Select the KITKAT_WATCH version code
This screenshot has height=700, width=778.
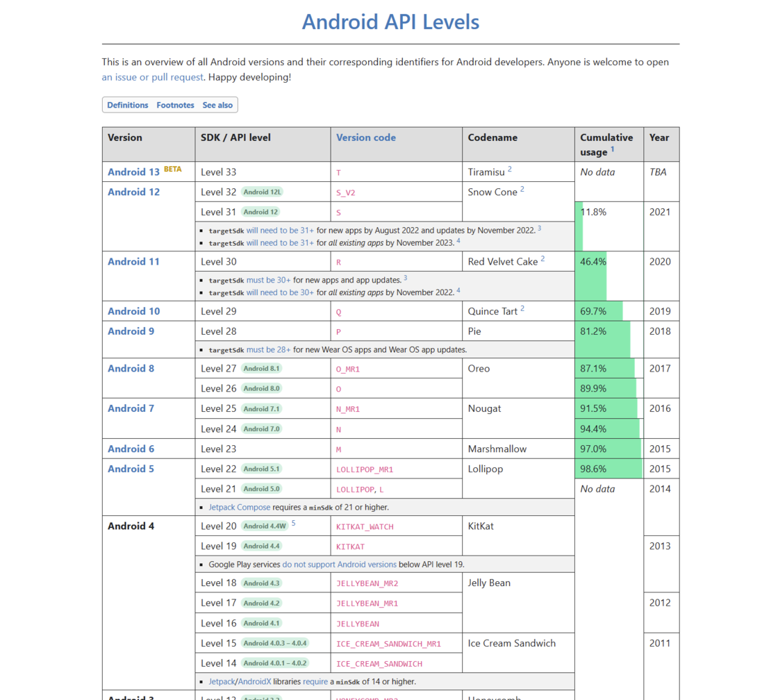click(365, 527)
